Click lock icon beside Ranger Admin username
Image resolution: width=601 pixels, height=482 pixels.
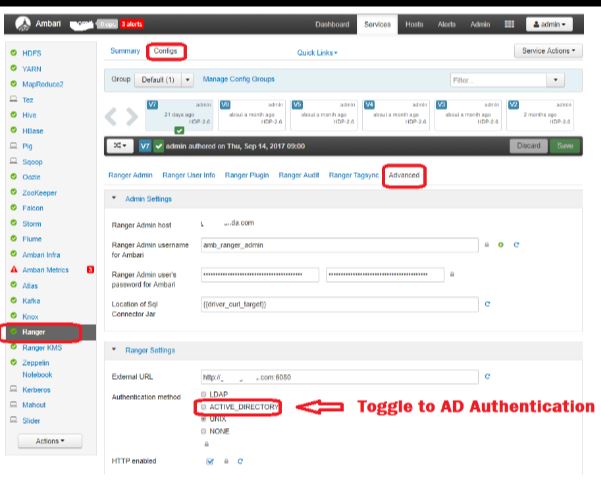[487, 244]
